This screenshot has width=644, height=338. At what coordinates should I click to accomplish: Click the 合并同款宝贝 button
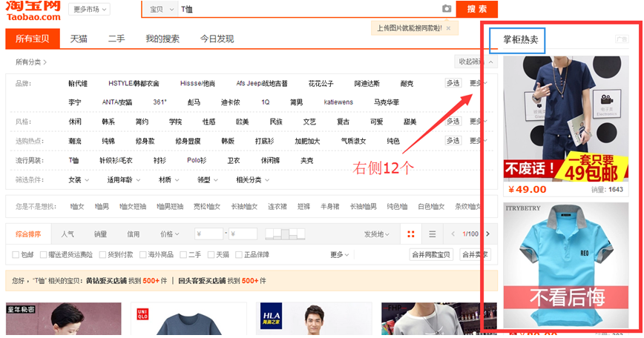point(431,254)
